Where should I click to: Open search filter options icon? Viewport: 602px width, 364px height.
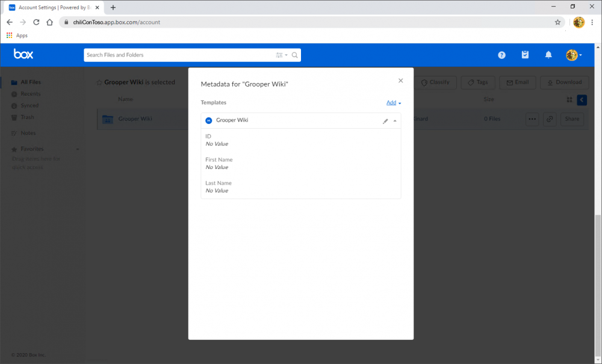281,55
